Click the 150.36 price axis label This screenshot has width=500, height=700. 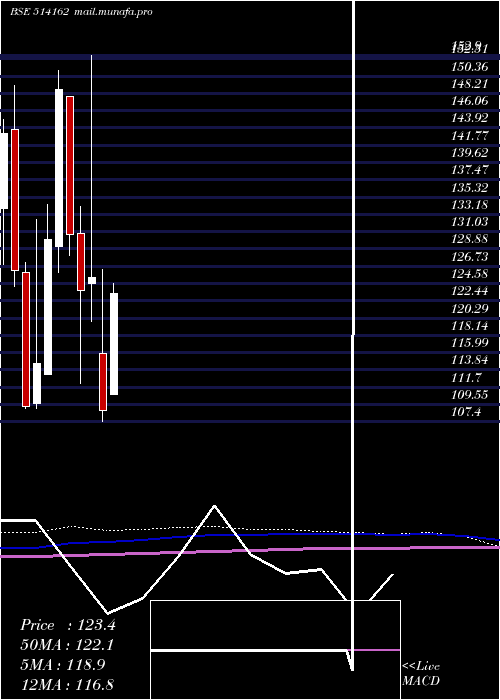[470, 67]
